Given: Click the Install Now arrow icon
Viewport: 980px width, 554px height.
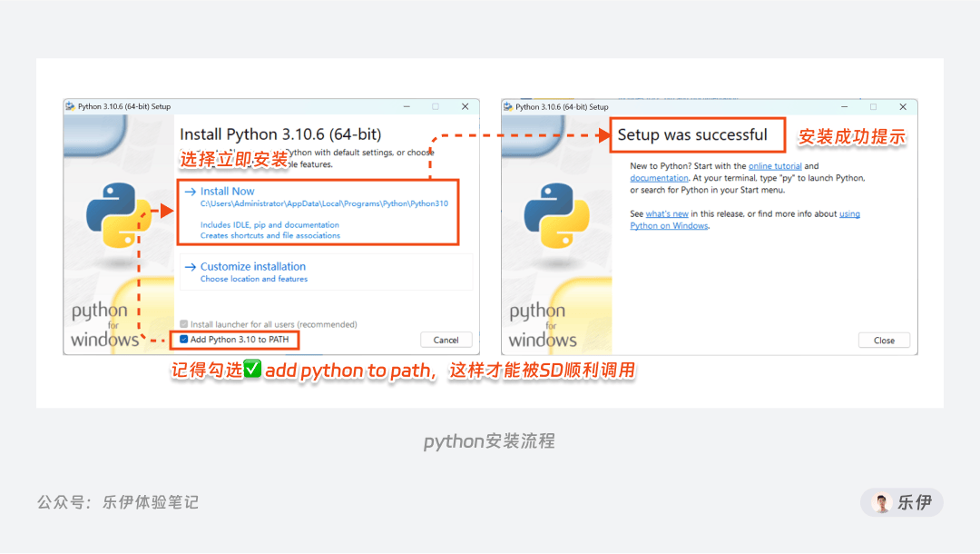Looking at the screenshot, I should coord(190,192).
